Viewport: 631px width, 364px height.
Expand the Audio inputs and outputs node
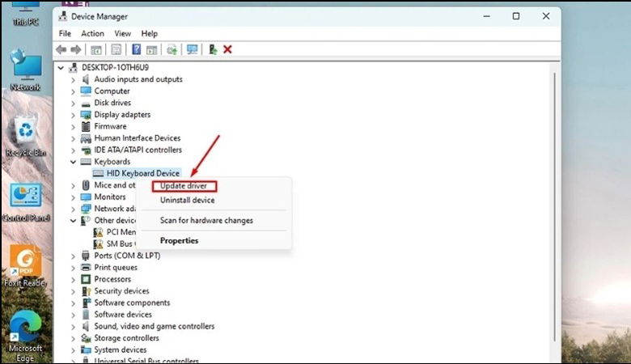click(x=74, y=79)
